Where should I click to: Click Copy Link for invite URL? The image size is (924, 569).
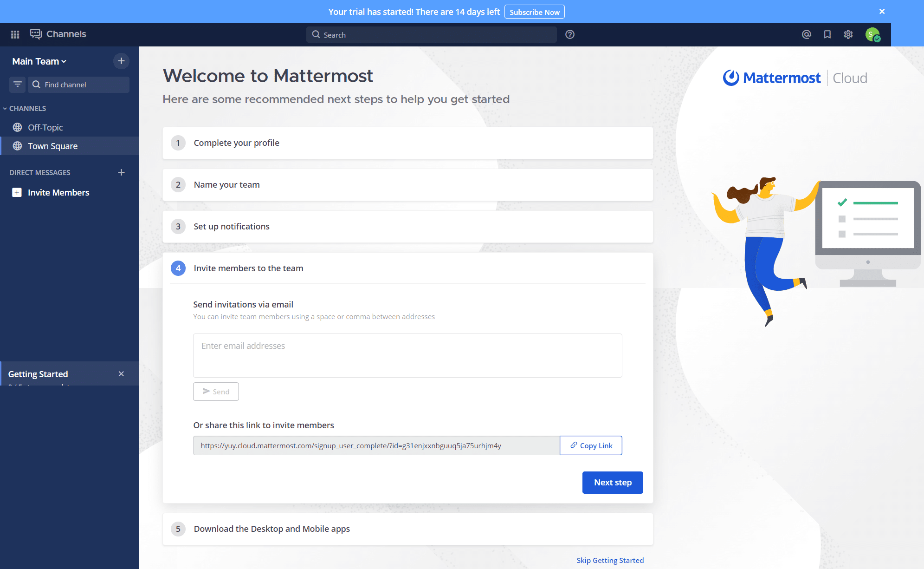pyautogui.click(x=590, y=445)
